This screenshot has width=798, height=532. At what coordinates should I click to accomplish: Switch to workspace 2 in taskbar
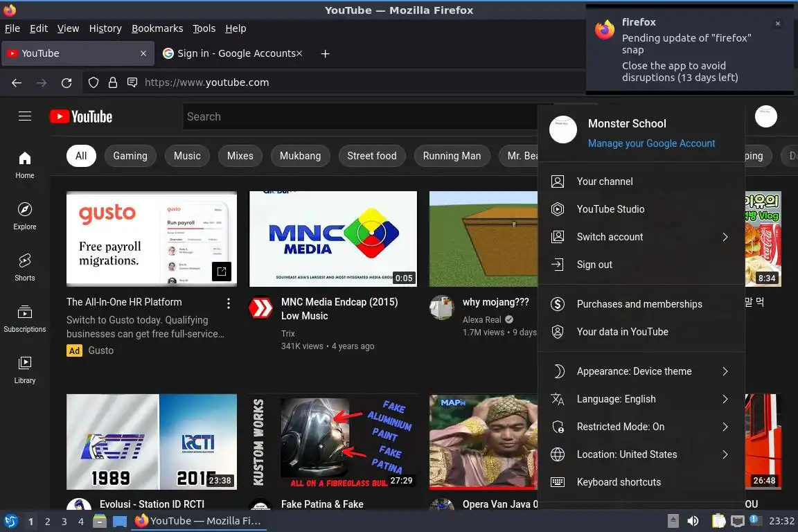[47, 522]
